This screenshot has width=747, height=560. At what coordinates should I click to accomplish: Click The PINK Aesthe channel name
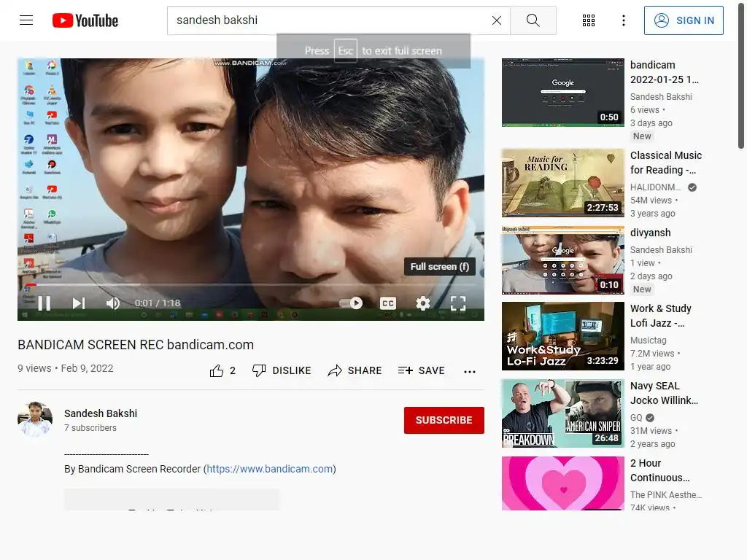tap(665, 495)
